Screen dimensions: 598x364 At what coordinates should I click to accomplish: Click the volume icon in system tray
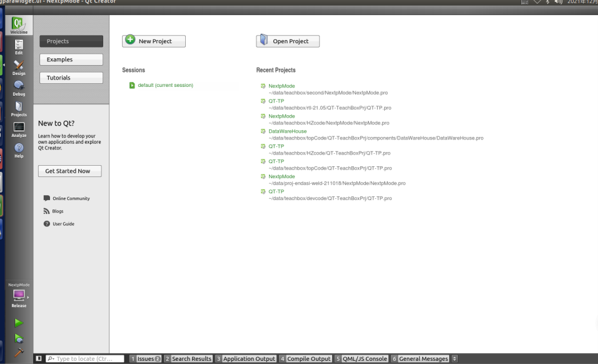tap(559, 2)
